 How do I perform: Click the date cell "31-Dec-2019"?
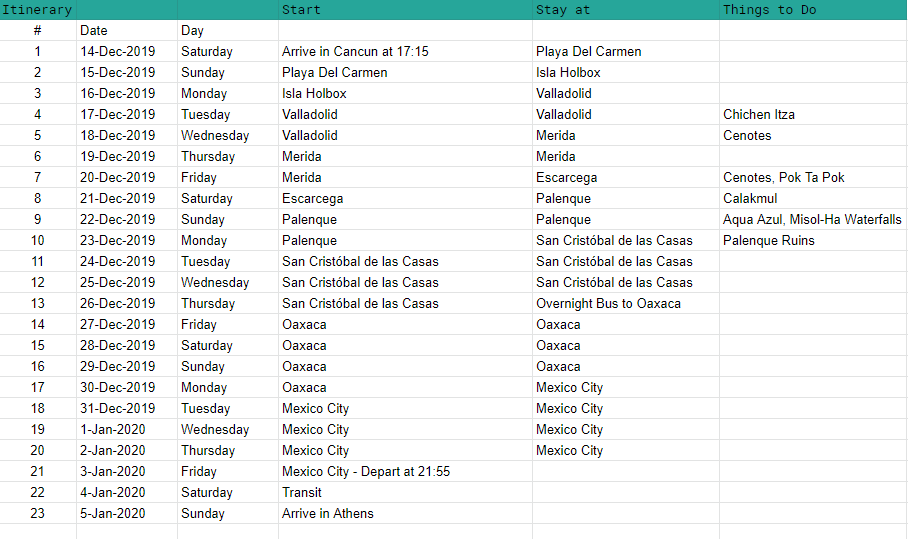(x=118, y=409)
